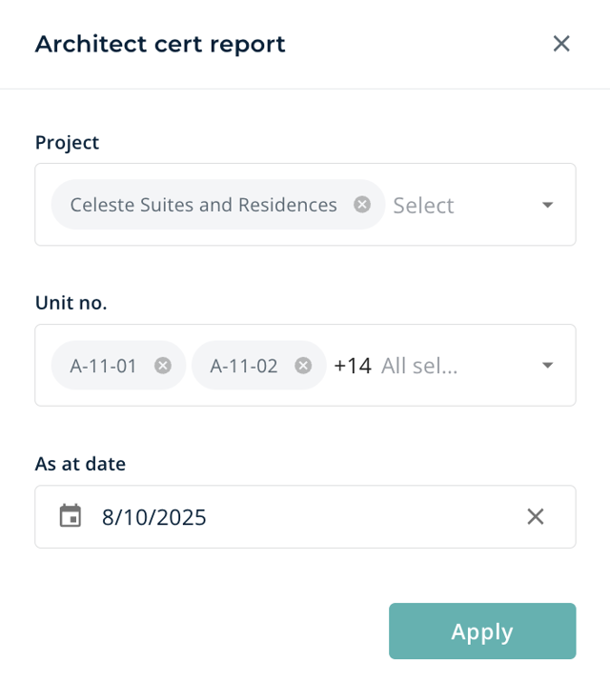Click the Architect cert report title
Screen dimensions: 610x700
160,44
